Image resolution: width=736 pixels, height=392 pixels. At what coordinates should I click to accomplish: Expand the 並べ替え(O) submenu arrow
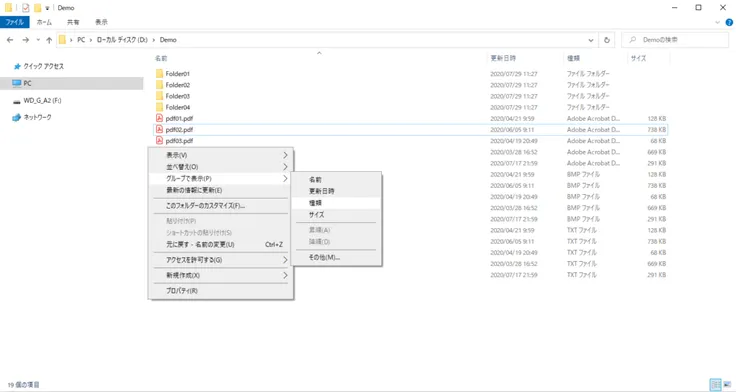285,167
